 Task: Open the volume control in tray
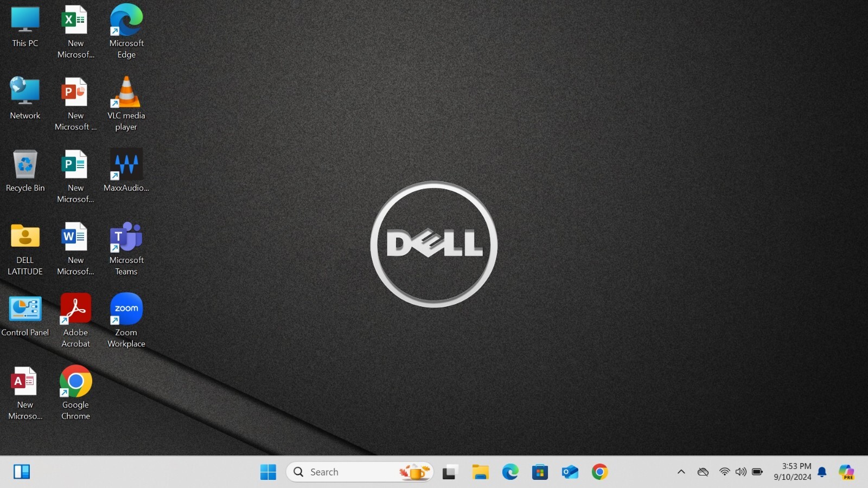tap(741, 472)
